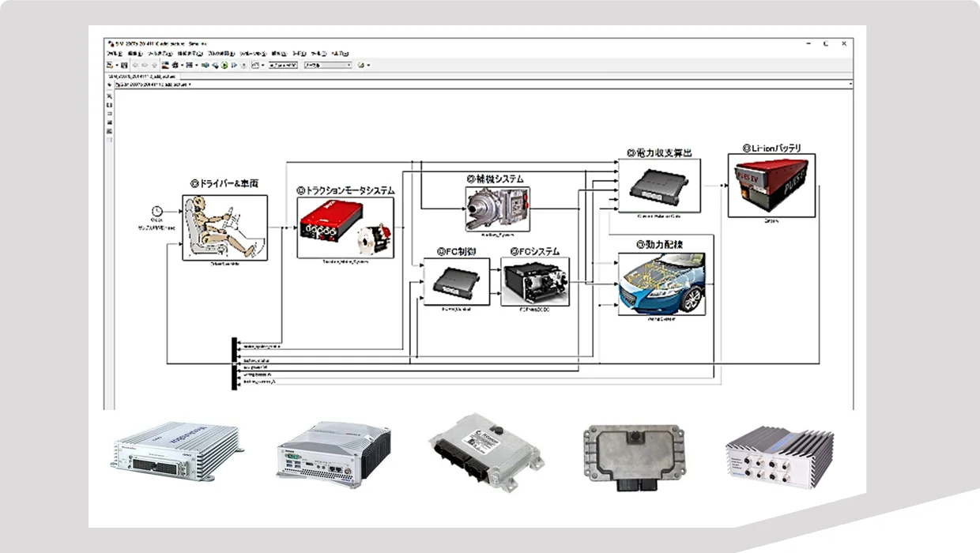Expand the record icon dropdown arrow

click(263, 65)
